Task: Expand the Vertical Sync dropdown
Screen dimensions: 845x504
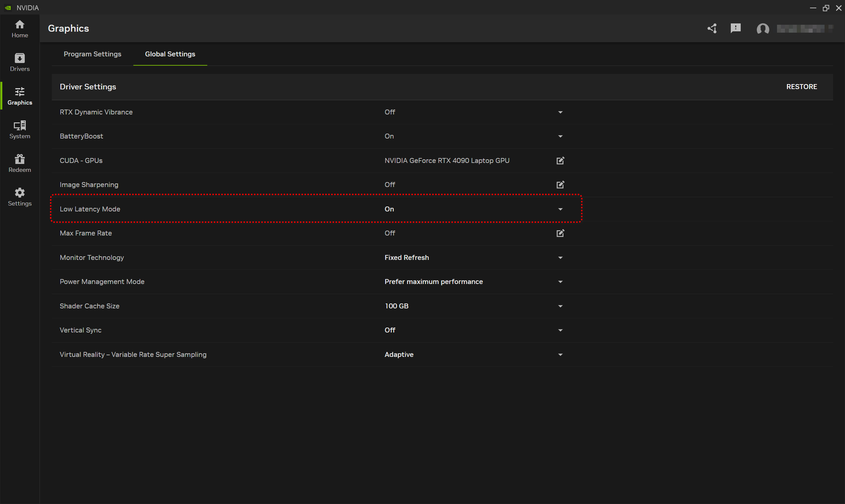Action: [x=560, y=331]
